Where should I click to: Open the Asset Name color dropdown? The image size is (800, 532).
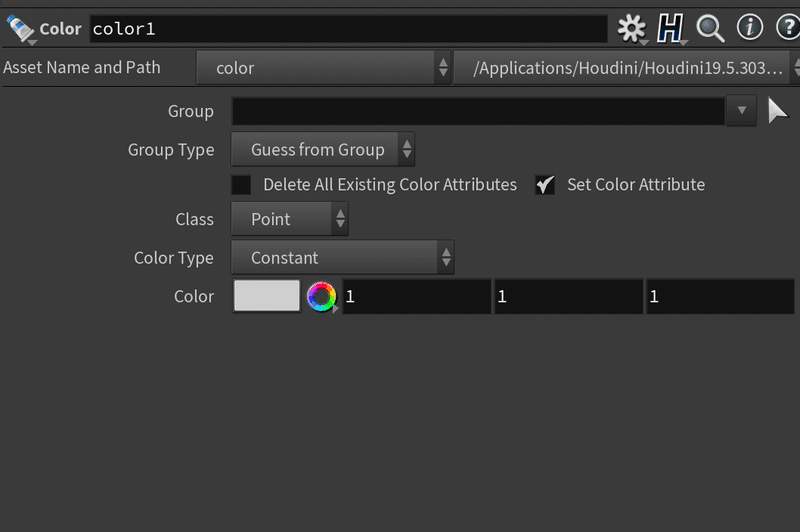click(324, 68)
